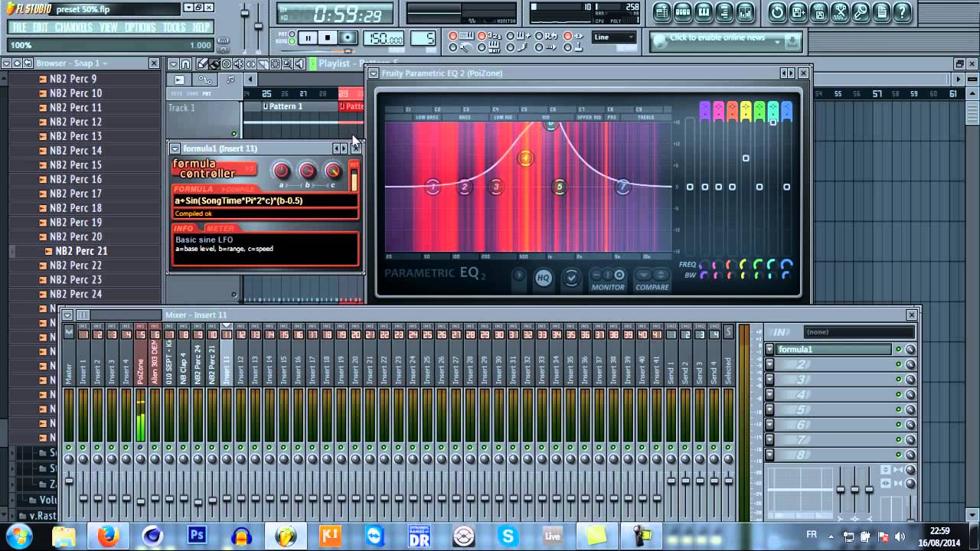Image resolution: width=980 pixels, height=551 pixels.
Task: Open the project info icon
Action: coord(881,12)
